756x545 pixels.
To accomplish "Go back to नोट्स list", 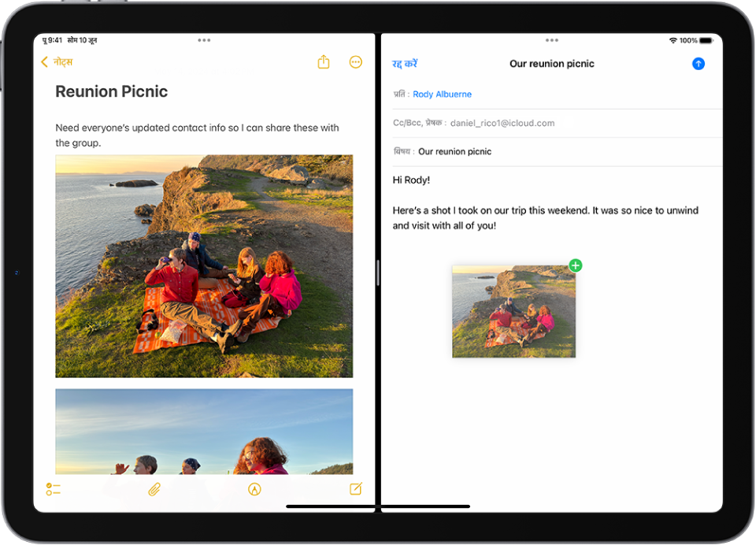I will pos(57,61).
